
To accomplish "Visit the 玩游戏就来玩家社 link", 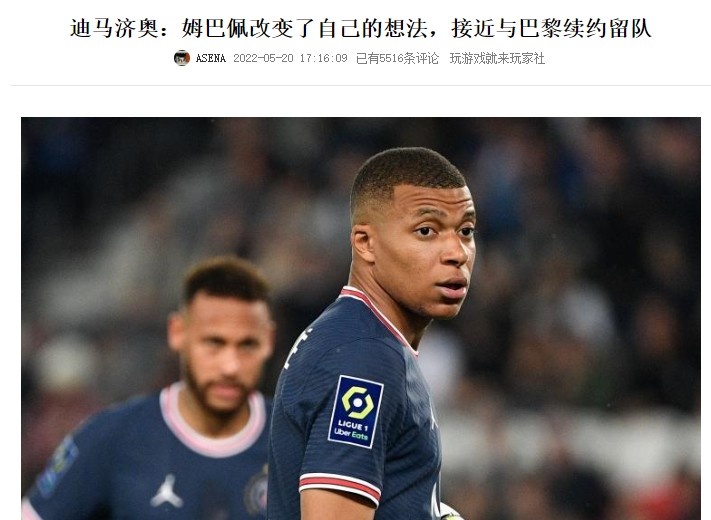I will pyautogui.click(x=497, y=58).
